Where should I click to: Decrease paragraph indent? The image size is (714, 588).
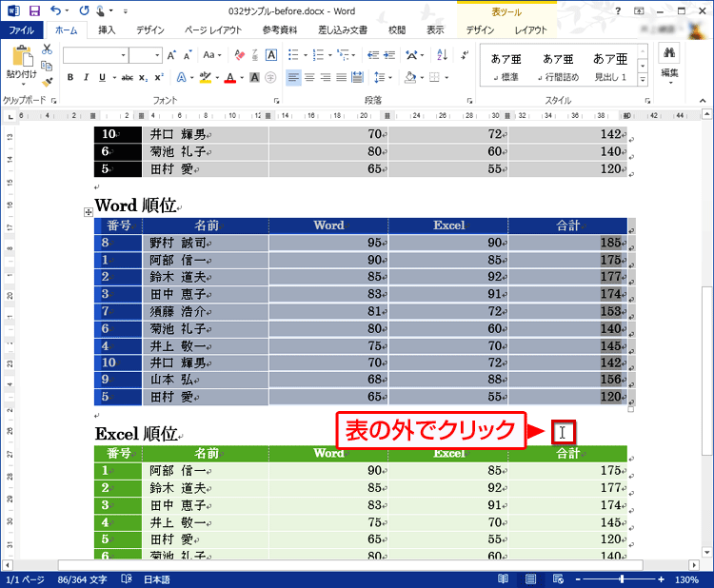[373, 55]
